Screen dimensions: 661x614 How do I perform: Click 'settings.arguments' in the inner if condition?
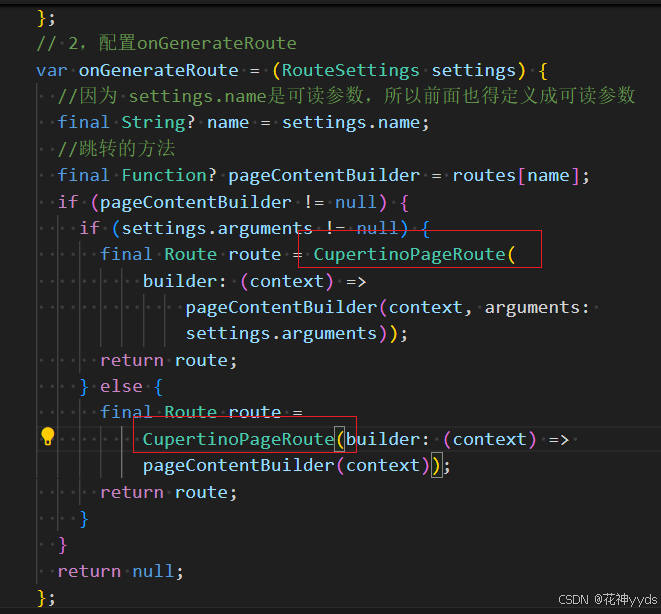pos(217,228)
